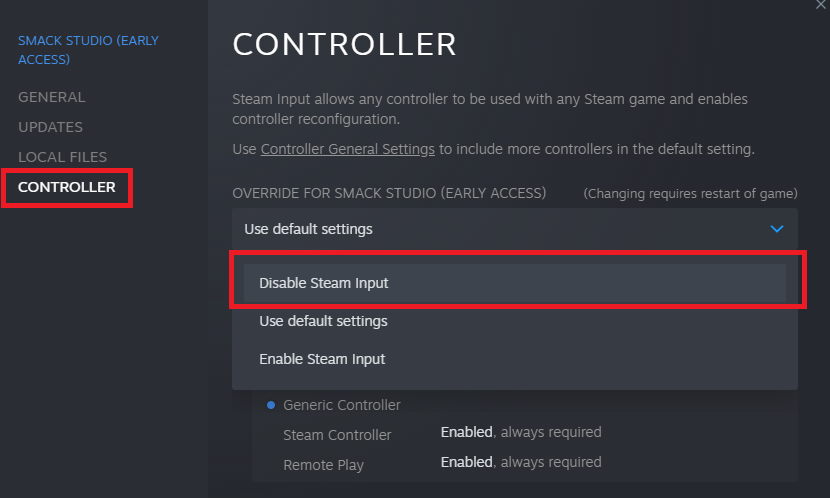The image size is (830, 498).
Task: Close the properties window with X
Action: click(x=820, y=5)
